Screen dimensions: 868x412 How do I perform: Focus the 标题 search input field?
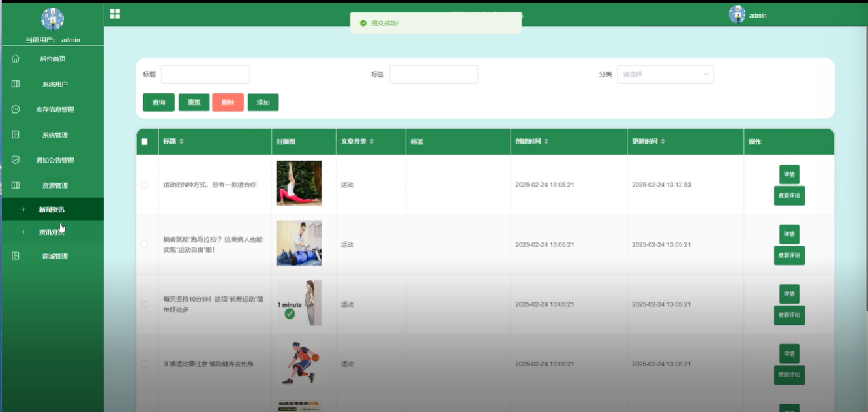205,74
